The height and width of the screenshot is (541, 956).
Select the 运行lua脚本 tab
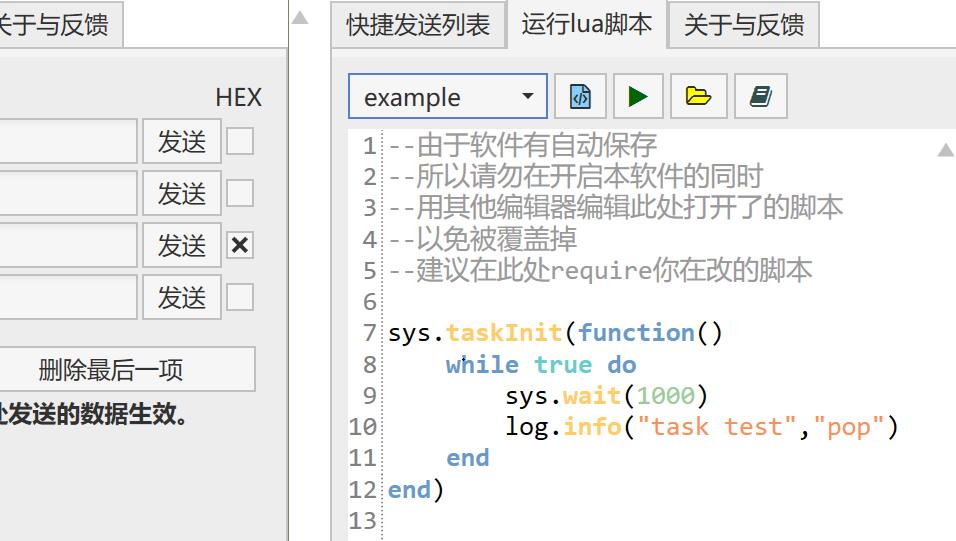pos(586,25)
